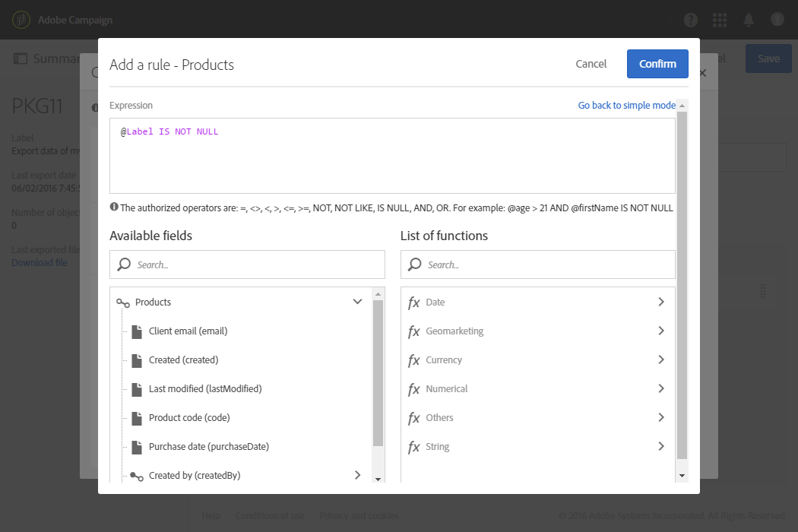Collapse the Products tree node

pos(357,302)
